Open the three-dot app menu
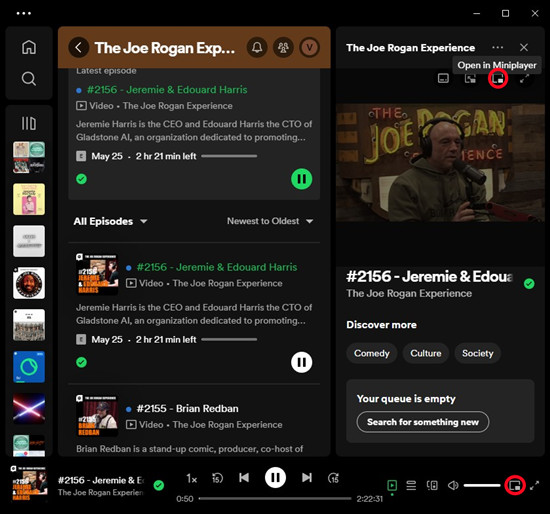 click(24, 13)
